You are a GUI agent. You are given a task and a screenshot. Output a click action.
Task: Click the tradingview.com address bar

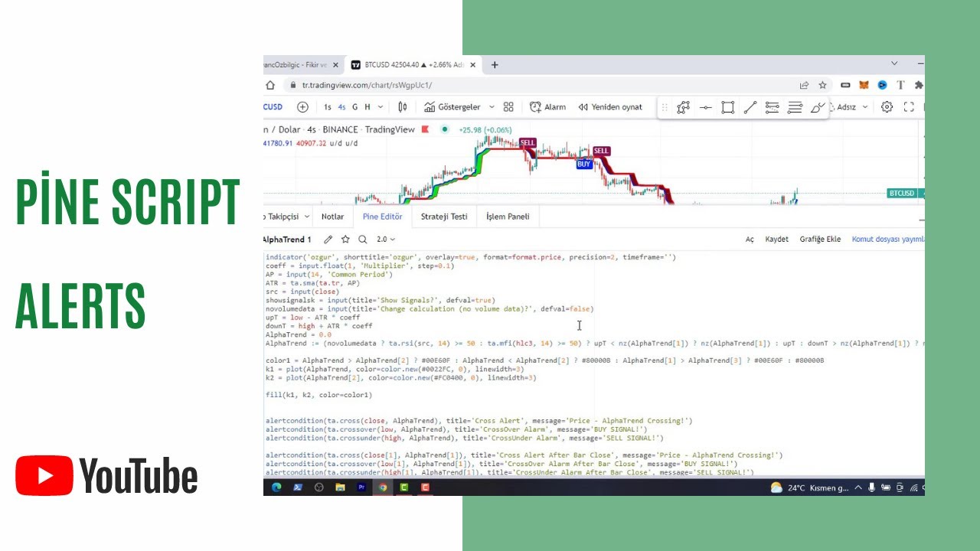click(536, 85)
